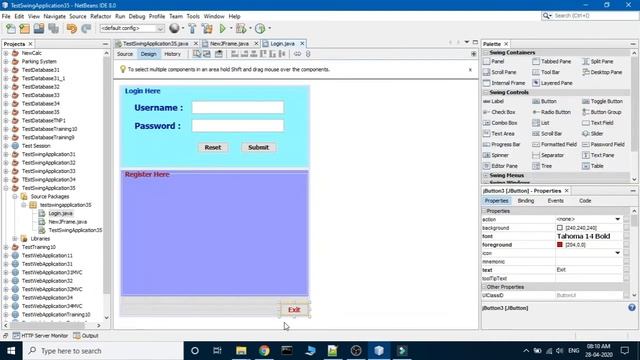
Task: Select Toggle Button component in Palette
Action: [x=602, y=101]
